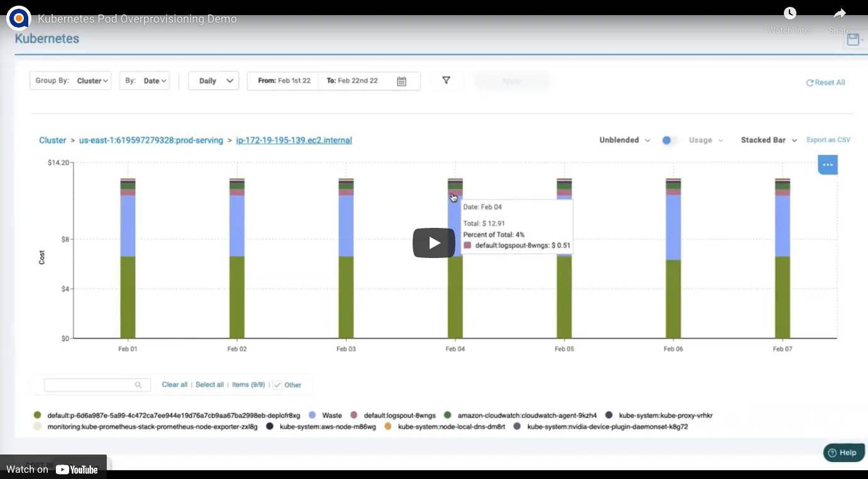Image resolution: width=868 pixels, height=479 pixels.
Task: Toggle amazon-cloudwatch:cloudwatch-agent-9kzh4 legend item
Action: [x=521, y=416]
